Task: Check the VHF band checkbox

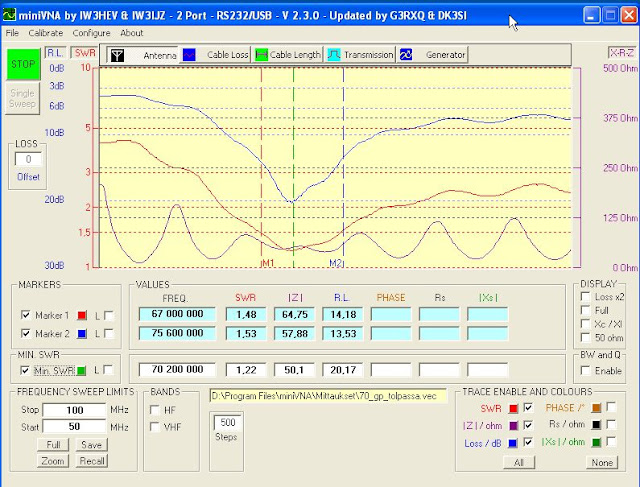Action: [x=155, y=427]
